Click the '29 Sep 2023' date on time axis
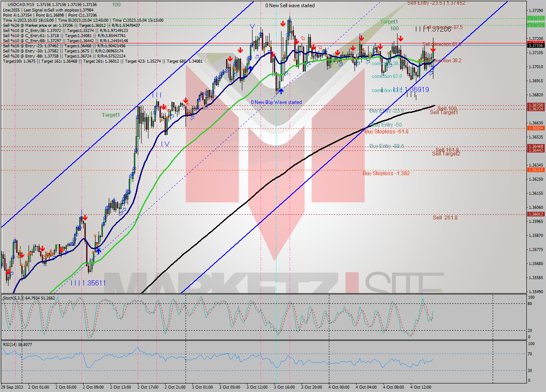The height and width of the screenshot is (392, 546). pyautogui.click(x=11, y=387)
